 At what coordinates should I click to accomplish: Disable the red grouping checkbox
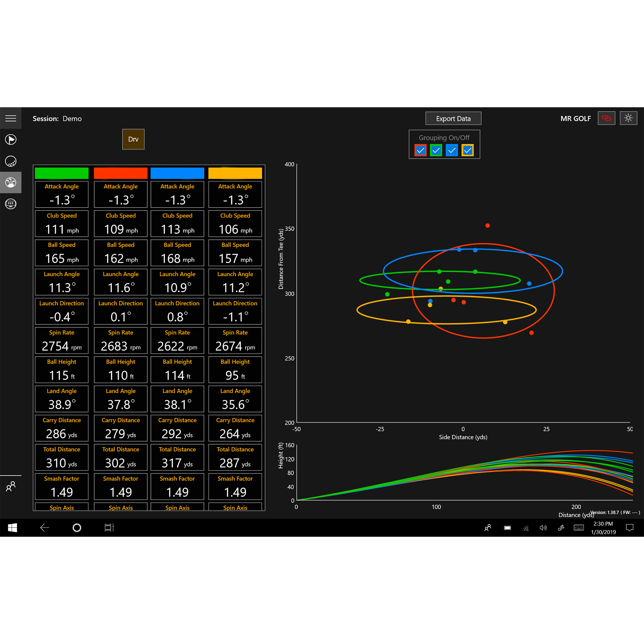420,150
